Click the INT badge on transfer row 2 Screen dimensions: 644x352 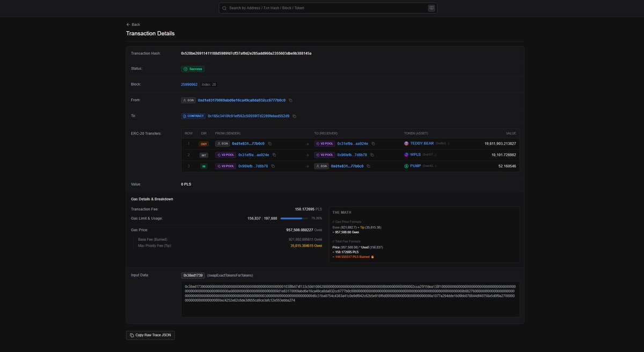(x=203, y=155)
